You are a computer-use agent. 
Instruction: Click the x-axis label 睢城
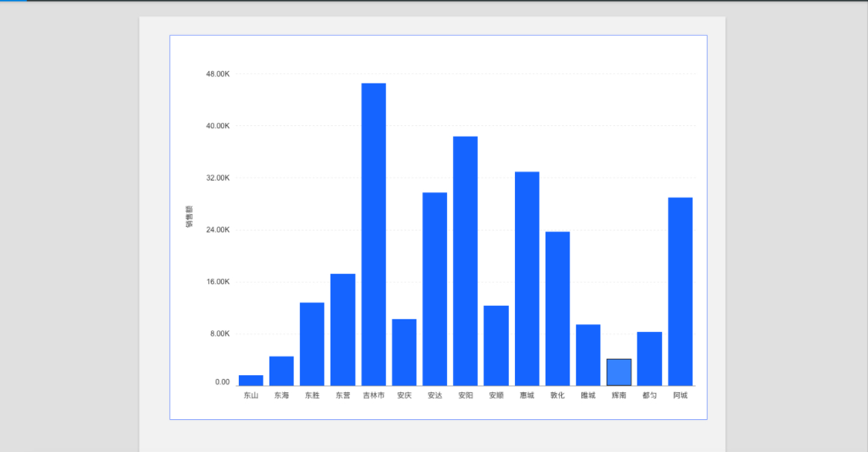[x=588, y=395]
